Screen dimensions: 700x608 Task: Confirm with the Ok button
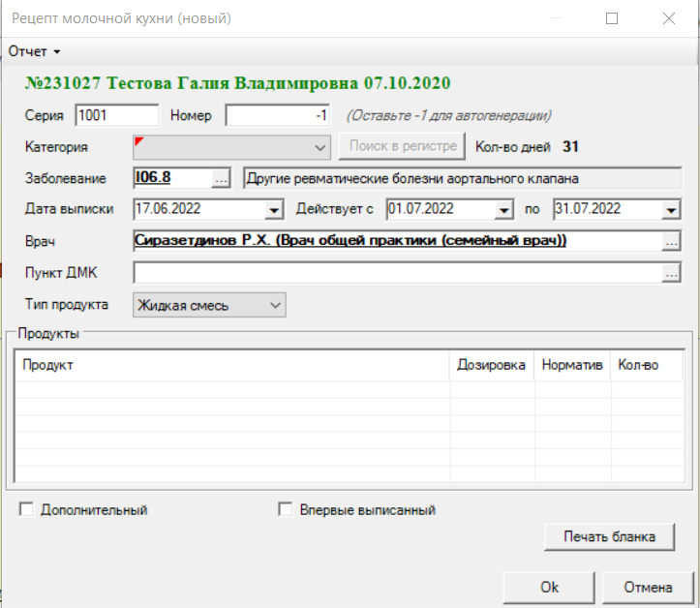(549, 588)
